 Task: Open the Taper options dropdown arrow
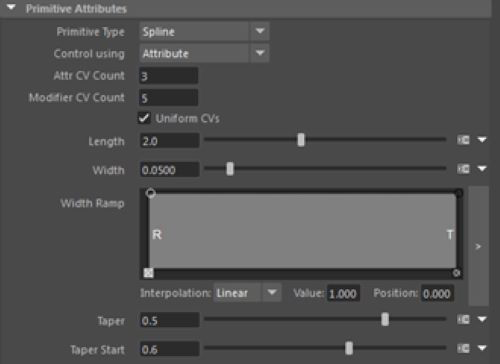(x=482, y=319)
